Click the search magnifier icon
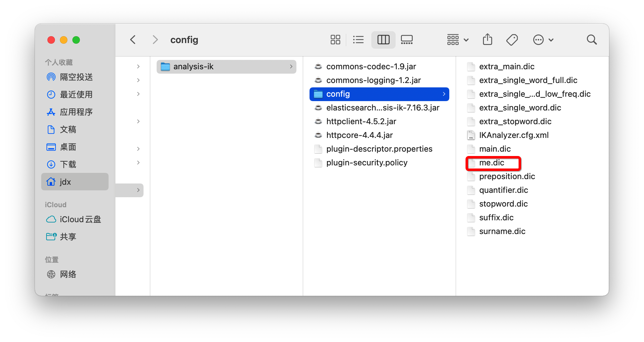This screenshot has height=342, width=644. coord(592,40)
